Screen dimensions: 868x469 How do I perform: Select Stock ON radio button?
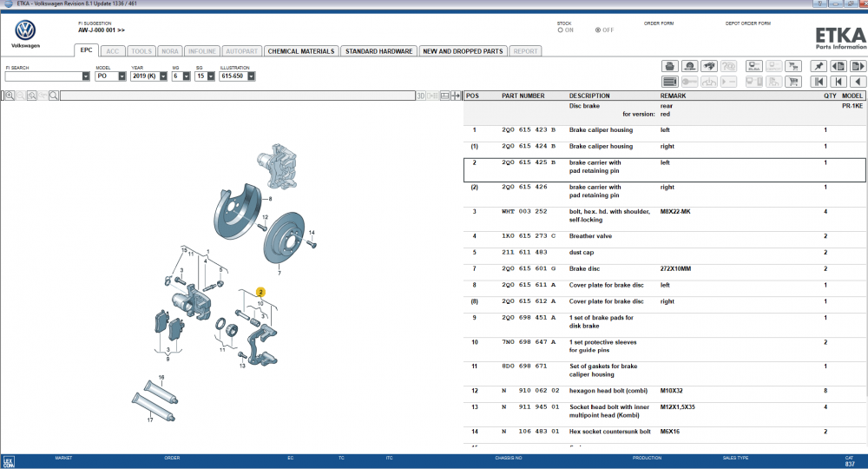pos(560,30)
